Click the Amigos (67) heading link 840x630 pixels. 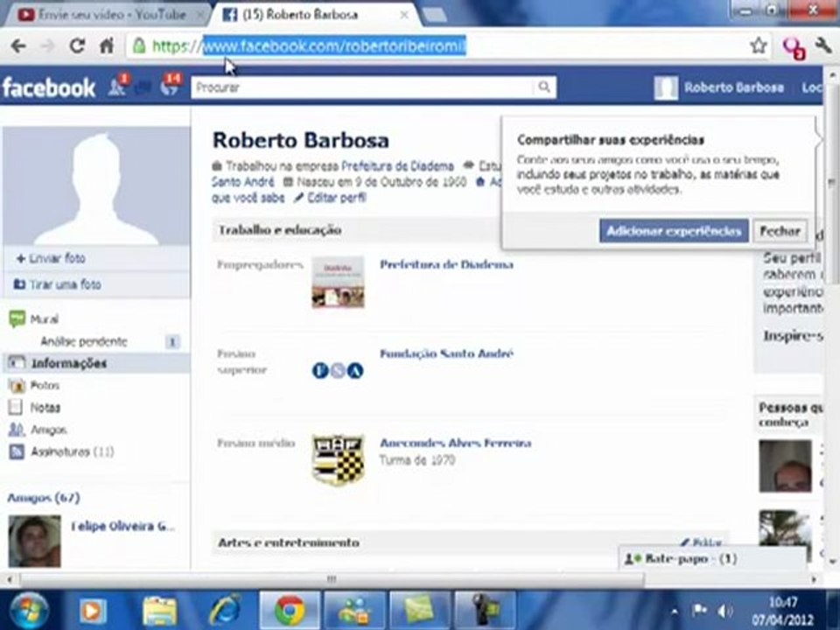pyautogui.click(x=44, y=498)
